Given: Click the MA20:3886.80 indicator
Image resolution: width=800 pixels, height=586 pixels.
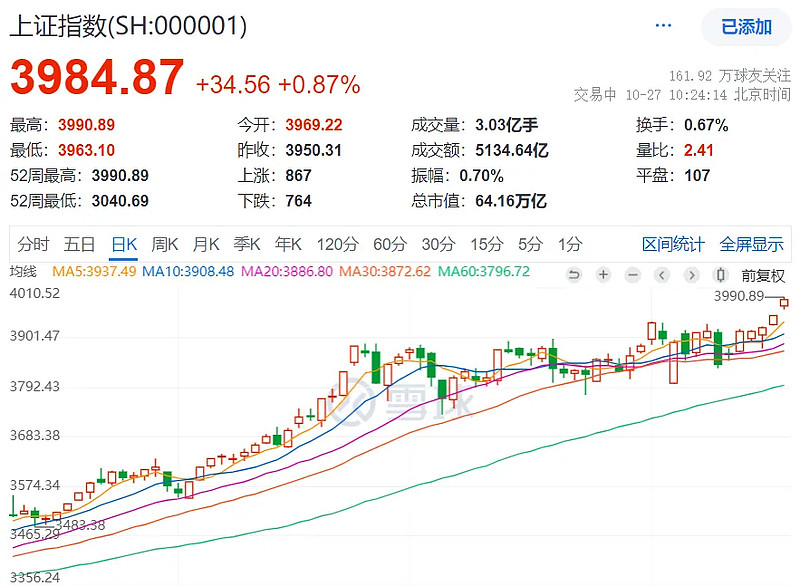Looking at the screenshot, I should tap(287, 271).
